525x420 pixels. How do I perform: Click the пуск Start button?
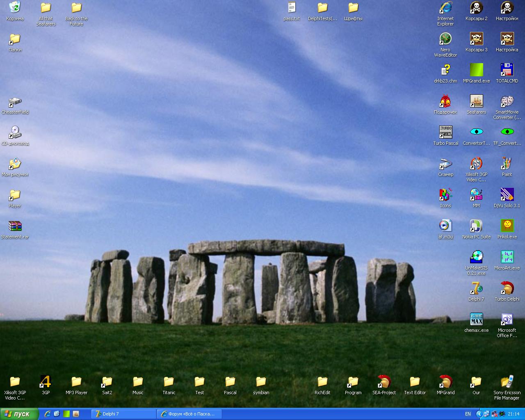coord(20,414)
